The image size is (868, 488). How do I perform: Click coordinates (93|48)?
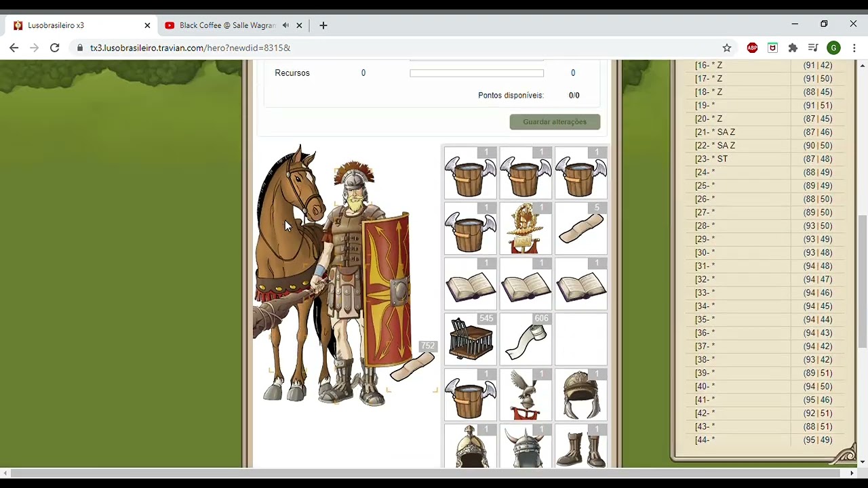(817, 253)
